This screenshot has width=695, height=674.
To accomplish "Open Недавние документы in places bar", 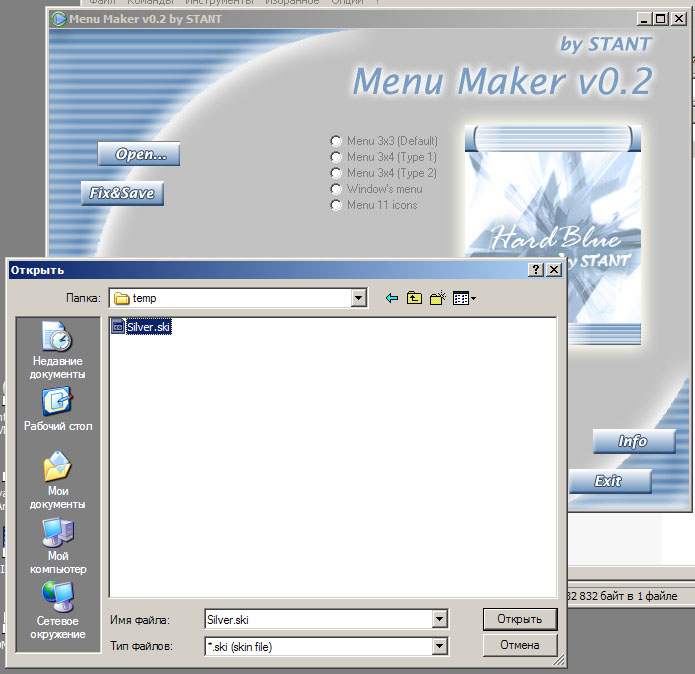I will point(58,351).
